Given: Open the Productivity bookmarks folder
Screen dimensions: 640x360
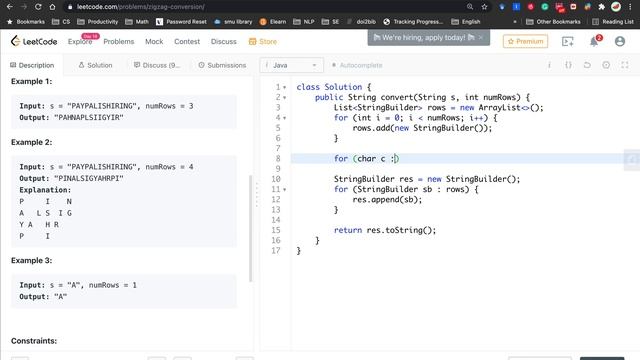Looking at the screenshot, I should [98, 22].
